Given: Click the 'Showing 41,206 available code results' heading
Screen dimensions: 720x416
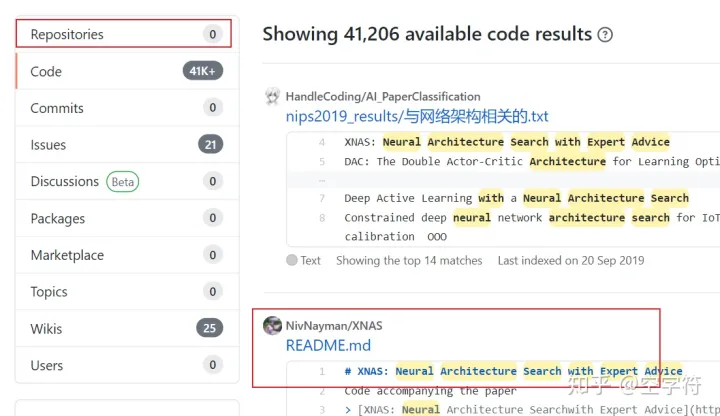Looking at the screenshot, I should pos(427,34).
